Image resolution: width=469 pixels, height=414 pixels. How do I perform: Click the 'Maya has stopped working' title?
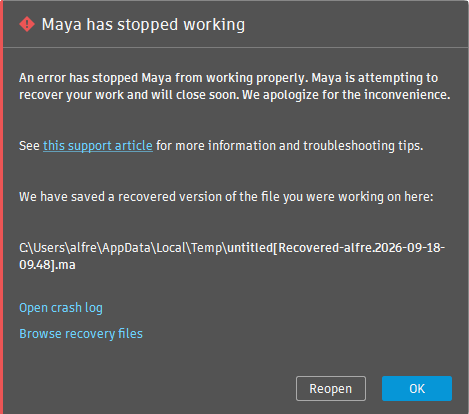(143, 25)
